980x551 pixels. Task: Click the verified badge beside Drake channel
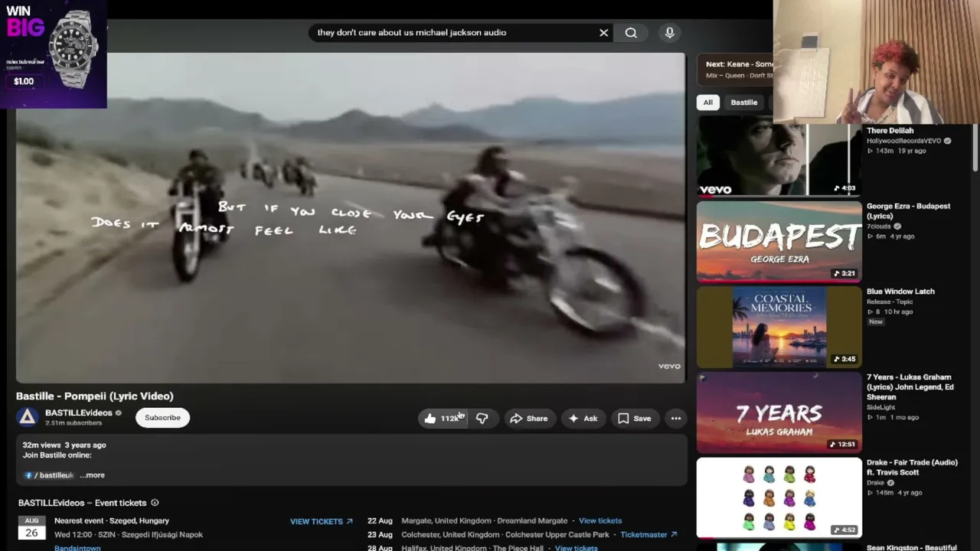pyautogui.click(x=890, y=483)
